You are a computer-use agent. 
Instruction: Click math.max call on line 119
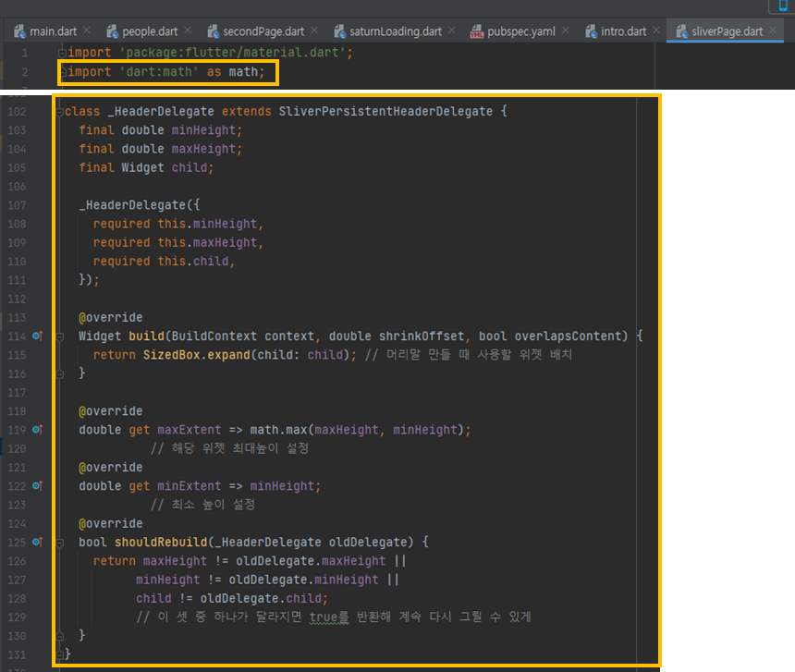278,430
